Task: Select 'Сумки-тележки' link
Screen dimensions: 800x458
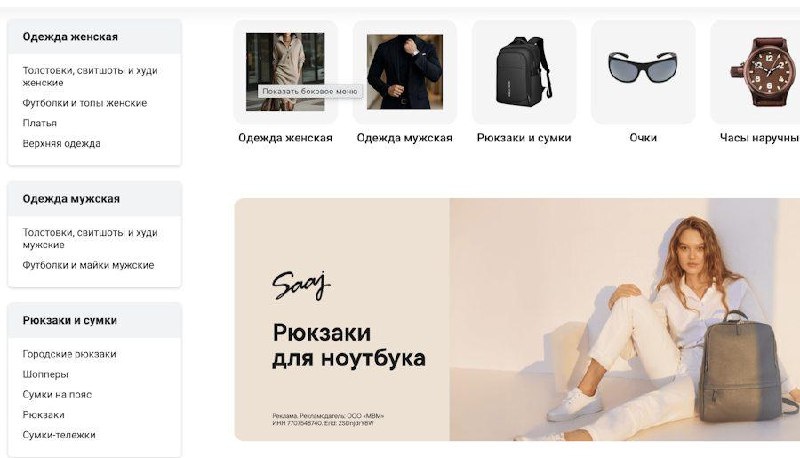Action: pyautogui.click(x=59, y=435)
